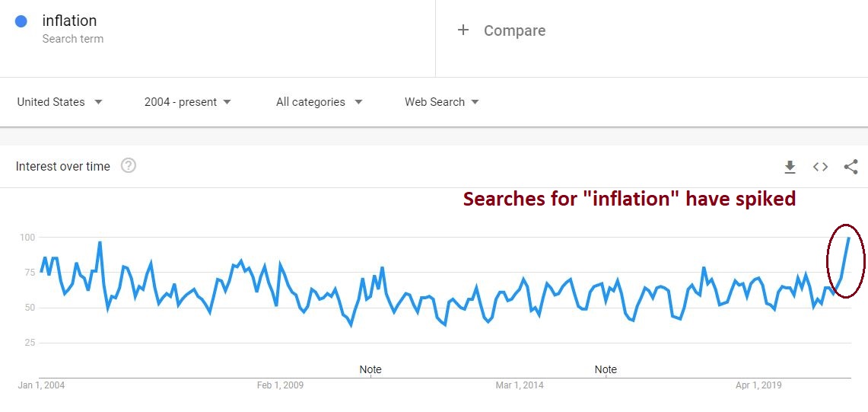The height and width of the screenshot is (412, 868).
Task: Select the Jan 1, 2004 axis label
Action: tap(42, 385)
